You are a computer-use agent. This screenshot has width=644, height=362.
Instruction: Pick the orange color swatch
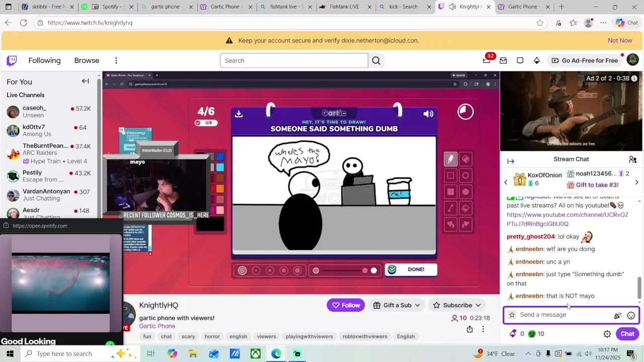pyautogui.click(x=220, y=189)
